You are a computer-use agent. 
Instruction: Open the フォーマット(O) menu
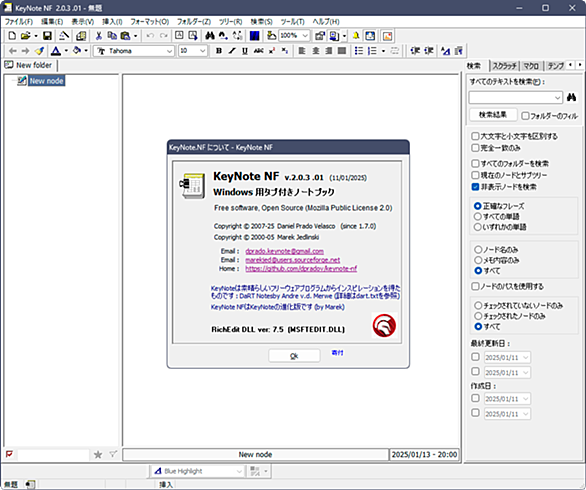[x=149, y=22]
